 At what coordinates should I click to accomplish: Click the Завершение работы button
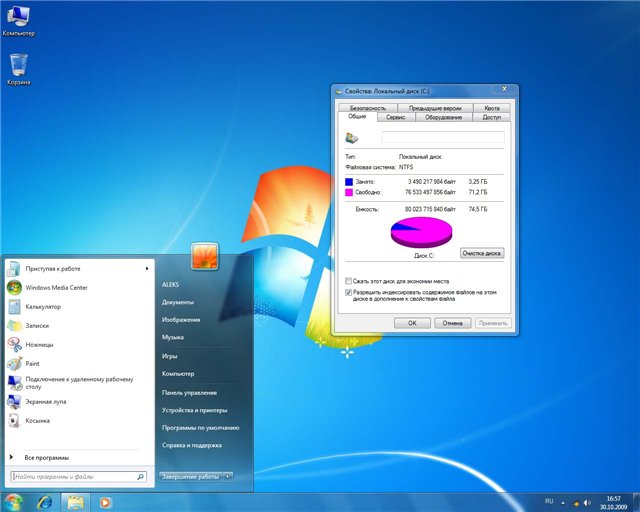coord(191,476)
